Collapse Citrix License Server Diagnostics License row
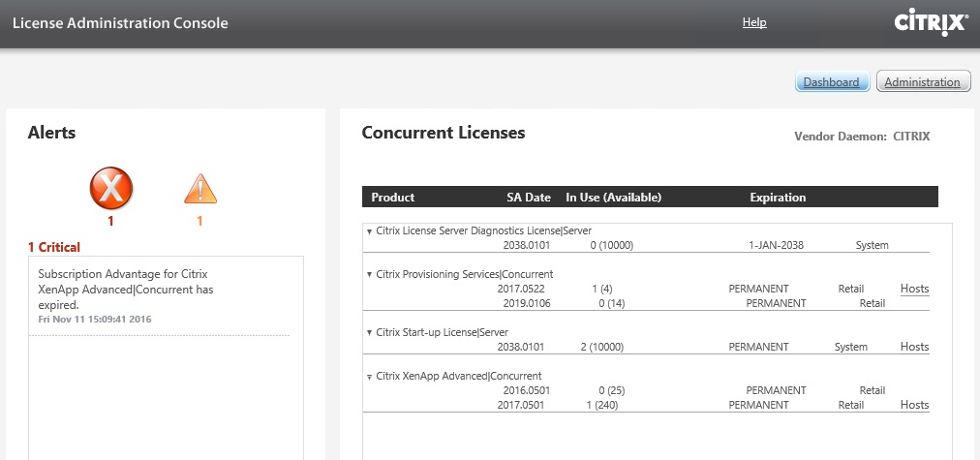Screen dimensions: 980x460 coord(369,231)
